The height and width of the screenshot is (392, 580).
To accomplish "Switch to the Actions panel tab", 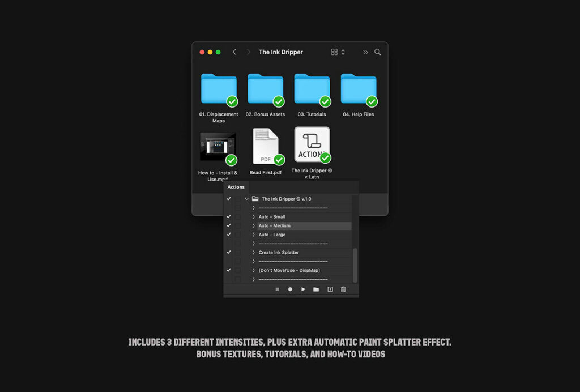I will (x=236, y=187).
